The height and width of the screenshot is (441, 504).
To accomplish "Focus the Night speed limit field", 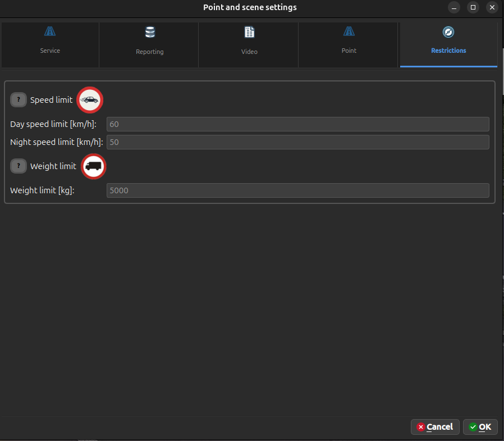I will (x=297, y=142).
